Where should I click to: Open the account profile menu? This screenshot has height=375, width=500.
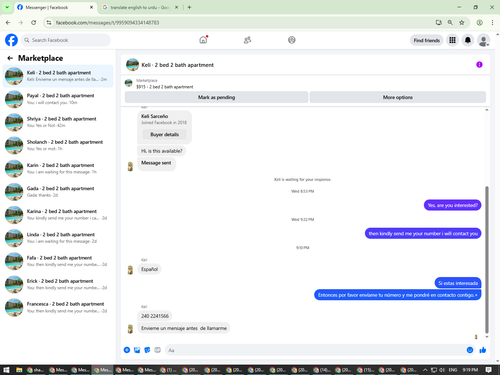[483, 40]
